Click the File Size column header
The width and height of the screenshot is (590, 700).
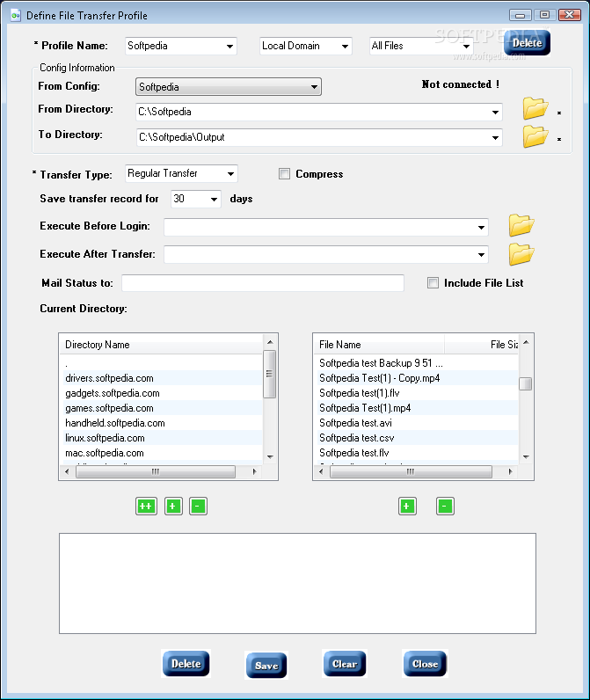482,345
